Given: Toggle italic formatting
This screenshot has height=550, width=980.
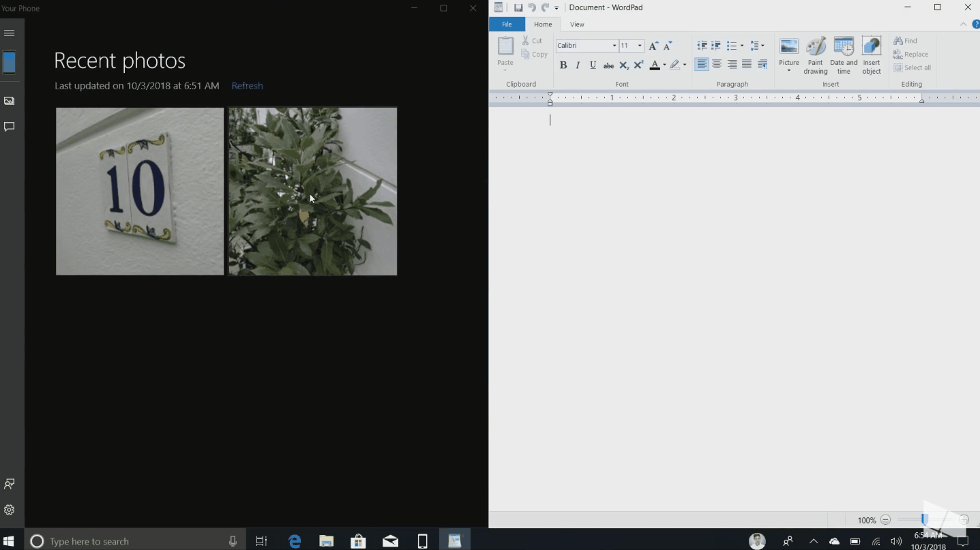Looking at the screenshot, I should click(x=578, y=65).
